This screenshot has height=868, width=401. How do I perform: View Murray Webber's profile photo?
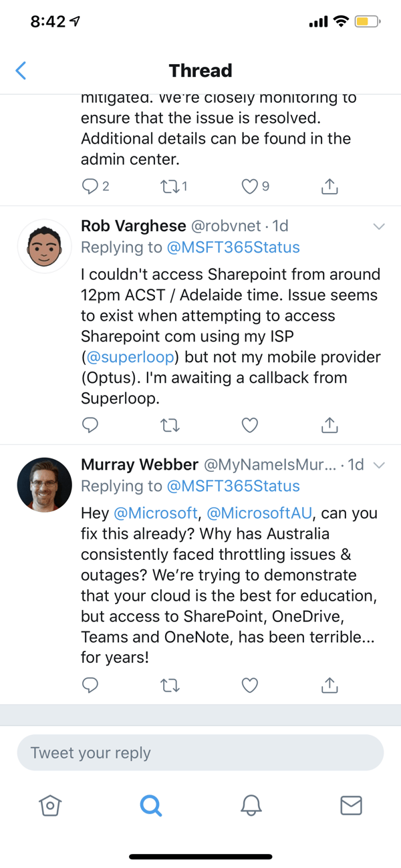(x=45, y=484)
